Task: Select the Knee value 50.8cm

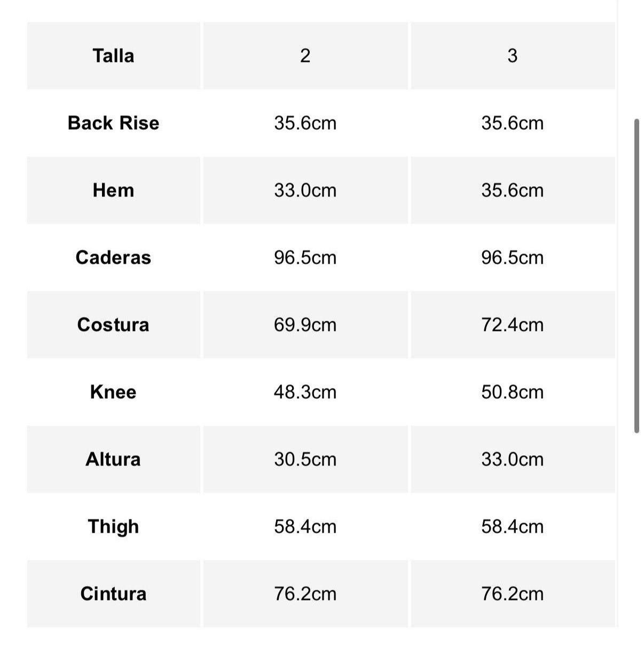Action: point(512,392)
